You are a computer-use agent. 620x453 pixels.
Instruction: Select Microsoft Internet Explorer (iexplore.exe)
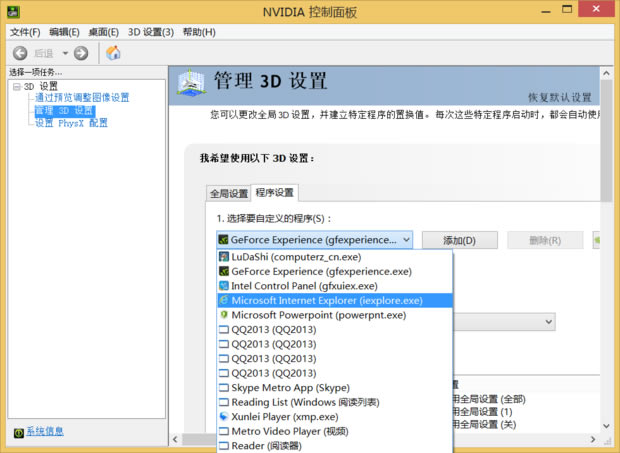point(335,300)
